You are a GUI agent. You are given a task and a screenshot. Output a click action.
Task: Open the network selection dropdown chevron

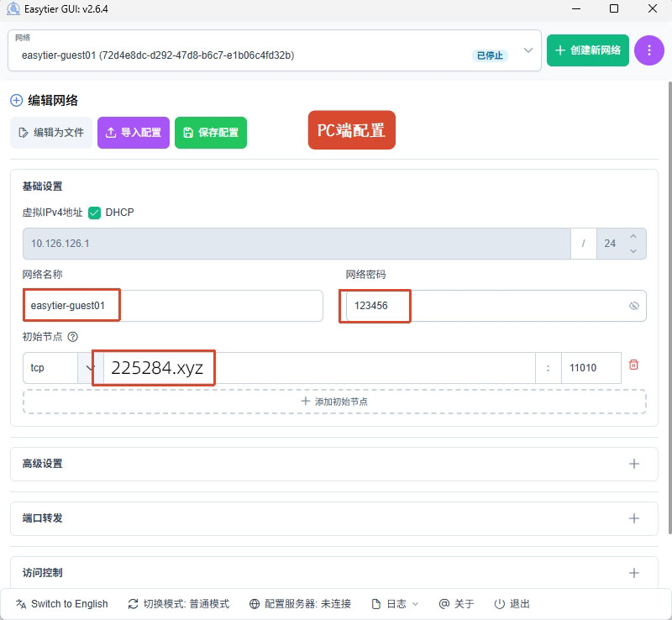(x=528, y=50)
